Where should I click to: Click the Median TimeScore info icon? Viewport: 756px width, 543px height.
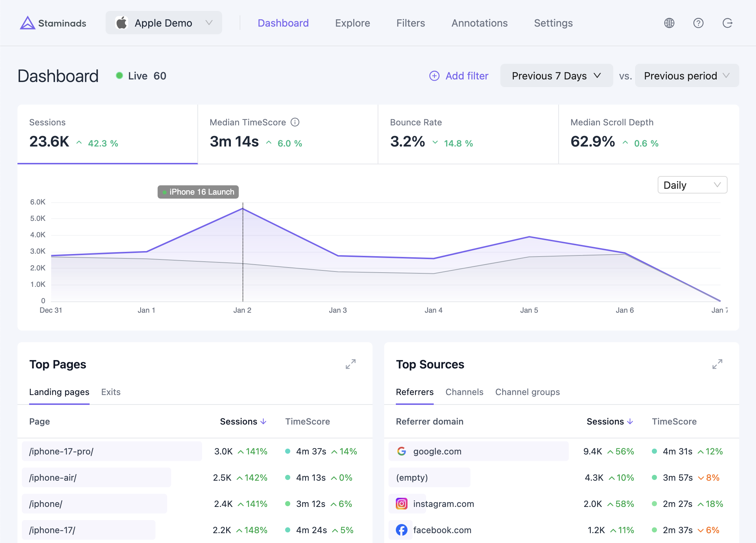tap(295, 122)
